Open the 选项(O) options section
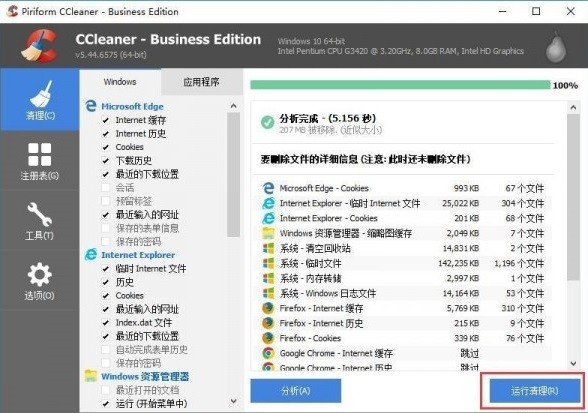This screenshot has width=588, height=413. click(x=40, y=281)
